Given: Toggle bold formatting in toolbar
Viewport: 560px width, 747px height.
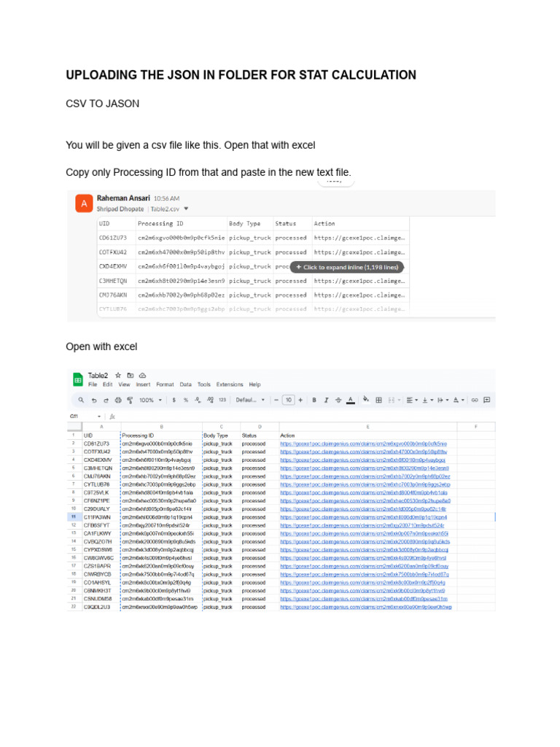Looking at the screenshot, I should point(314,400).
